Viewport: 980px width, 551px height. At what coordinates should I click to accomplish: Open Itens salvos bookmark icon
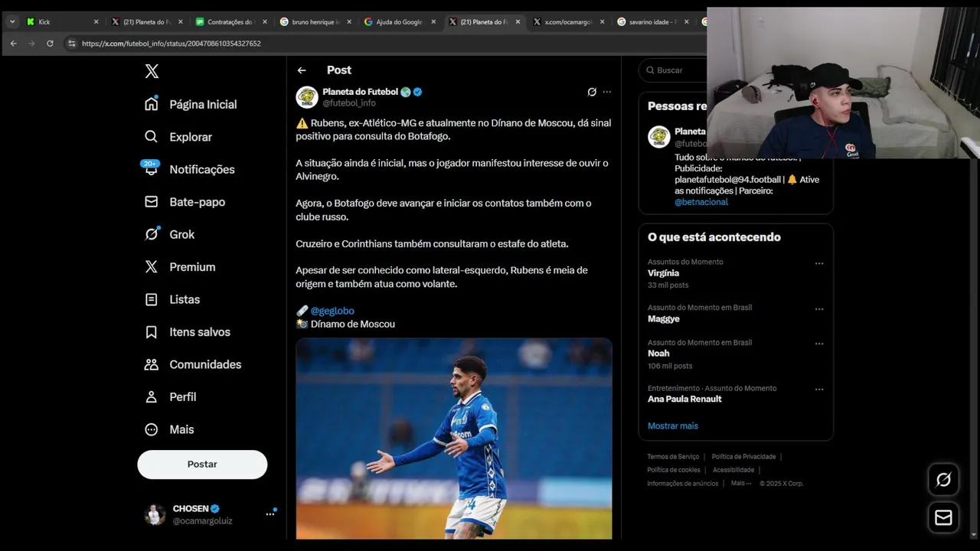tap(152, 331)
